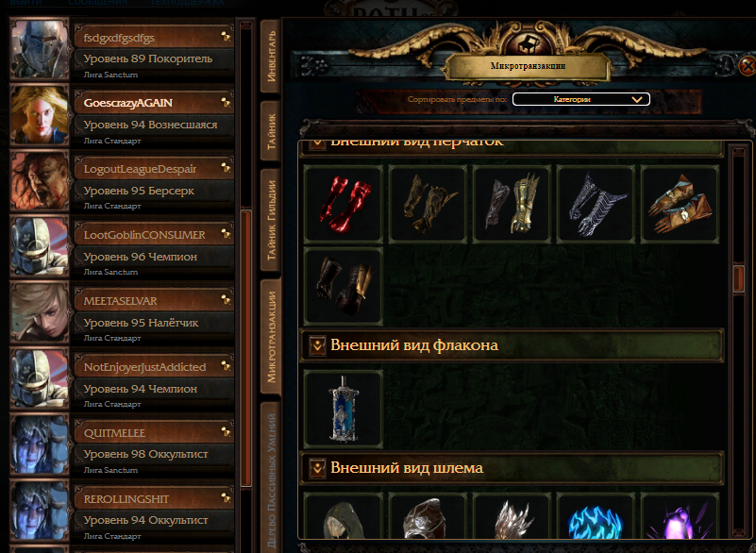Collapse the Внешний вид флакона section
Image resolution: width=756 pixels, height=553 pixels.
[317, 345]
